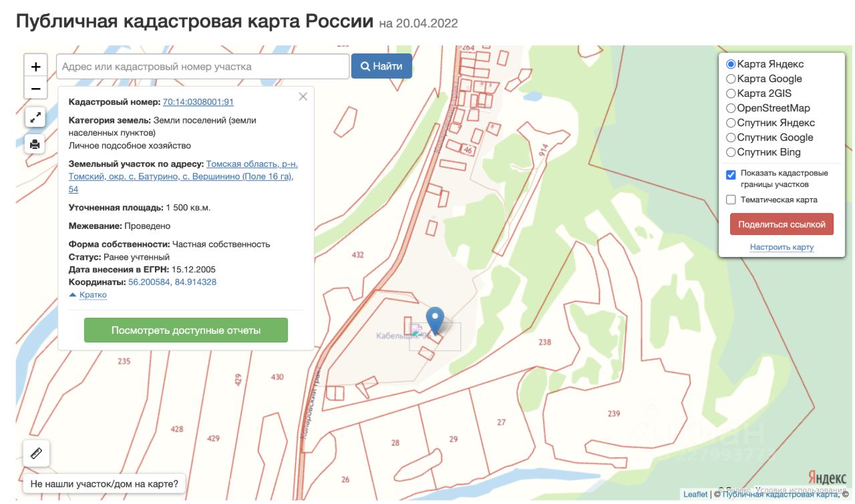Select Карта Google radio option

click(731, 79)
